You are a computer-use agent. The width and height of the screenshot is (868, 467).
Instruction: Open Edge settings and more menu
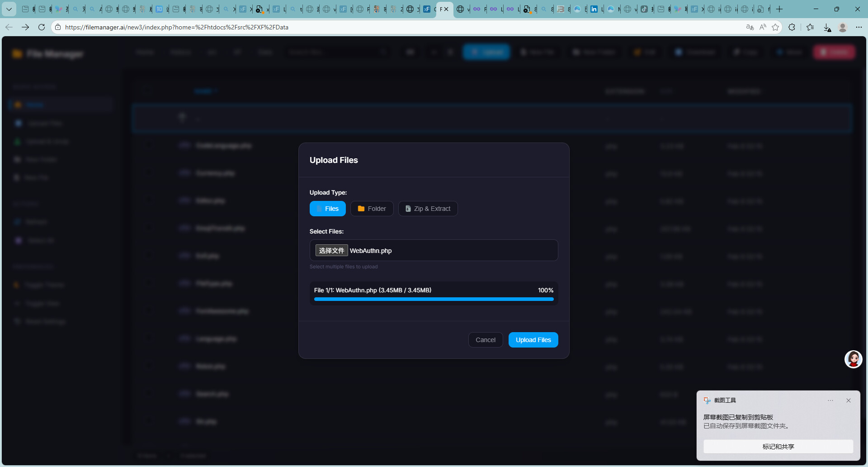[x=859, y=27]
